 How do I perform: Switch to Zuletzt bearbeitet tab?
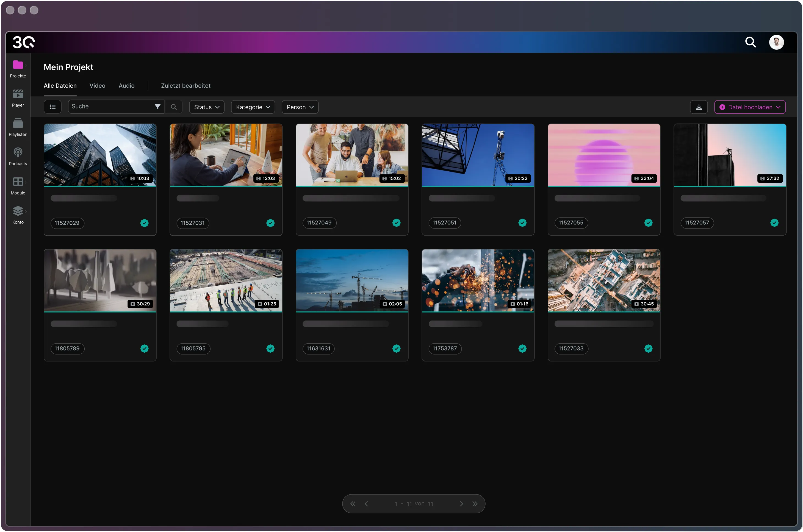(186, 86)
